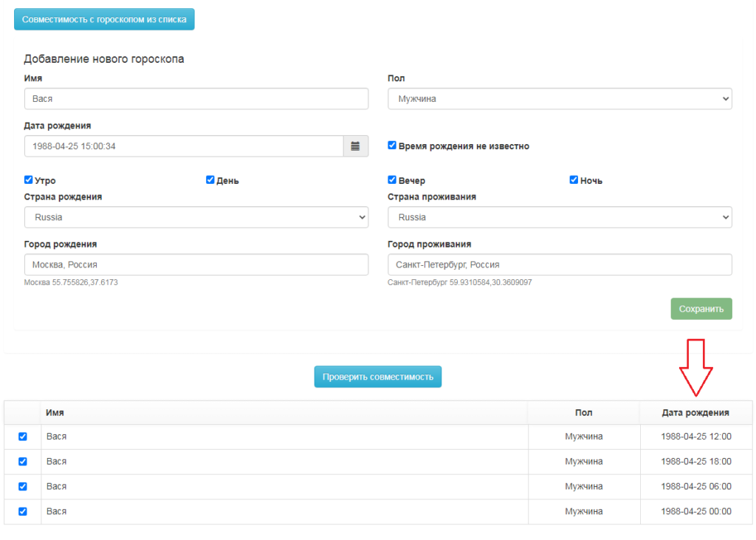The width and height of the screenshot is (756, 540).
Task: Uncheck the row with birth time 12:00
Action: (x=22, y=437)
